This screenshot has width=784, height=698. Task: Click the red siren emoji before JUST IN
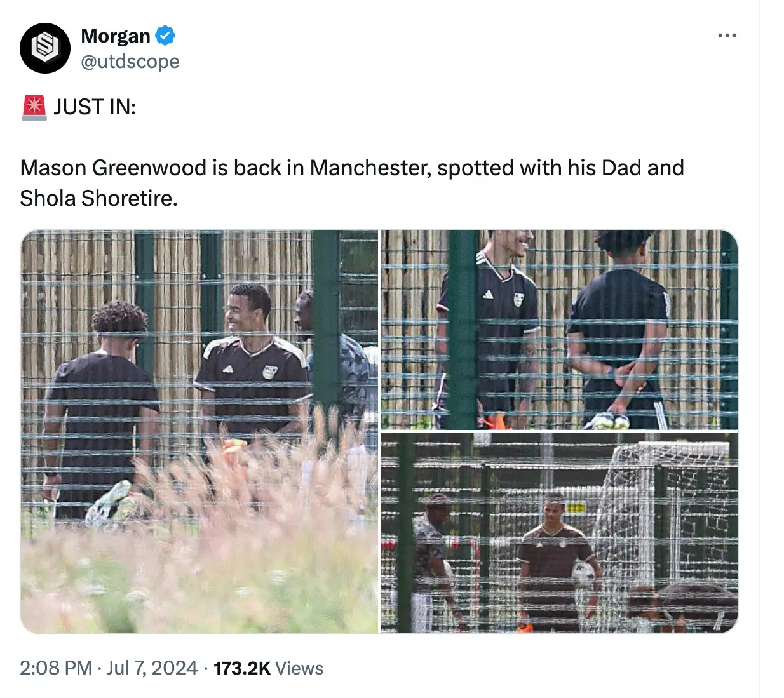pos(34,107)
